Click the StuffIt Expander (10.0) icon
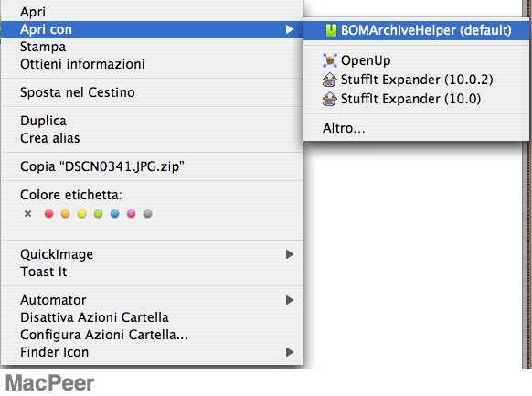The image size is (532, 396). click(329, 99)
